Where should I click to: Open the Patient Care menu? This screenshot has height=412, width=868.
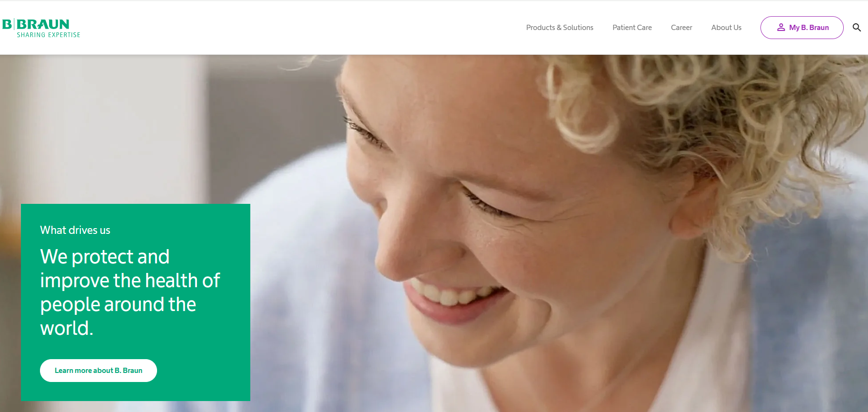(632, 28)
